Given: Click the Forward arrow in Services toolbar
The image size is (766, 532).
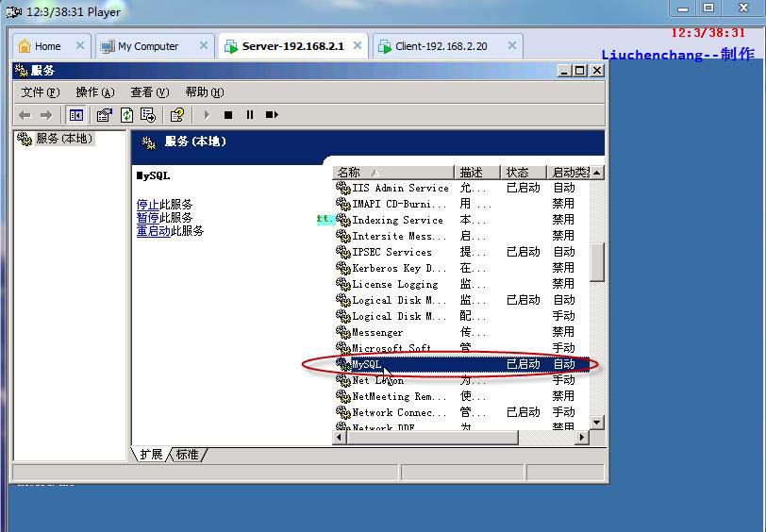Looking at the screenshot, I should (x=46, y=115).
